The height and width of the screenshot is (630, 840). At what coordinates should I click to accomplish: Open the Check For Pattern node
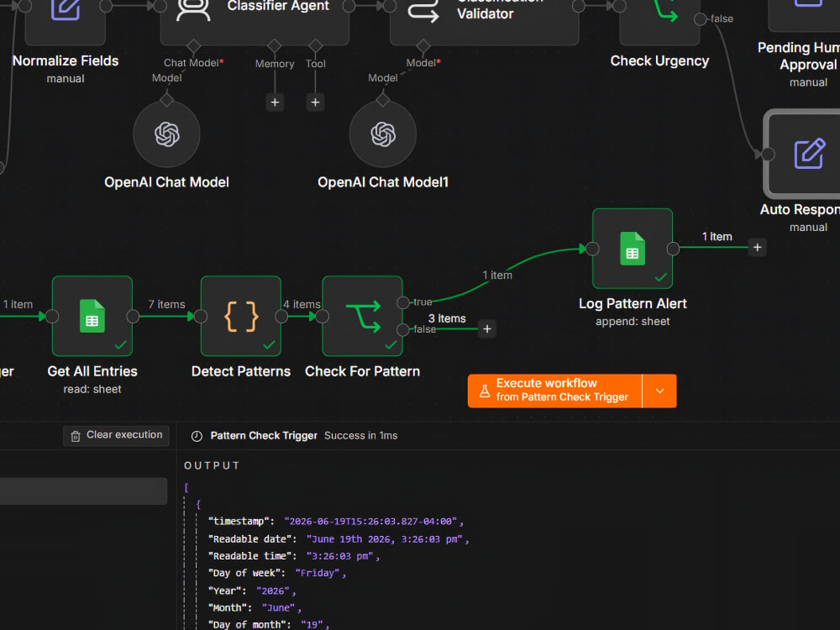tap(362, 316)
